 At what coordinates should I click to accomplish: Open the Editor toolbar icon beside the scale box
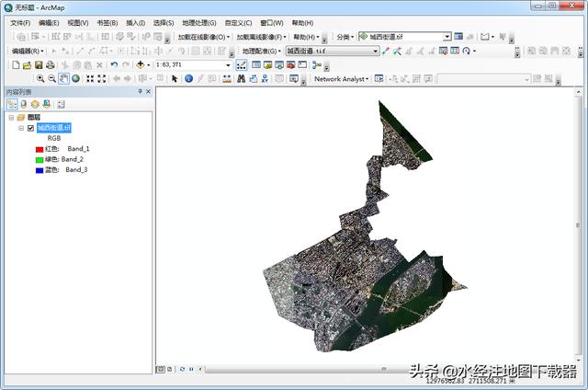click(x=241, y=65)
